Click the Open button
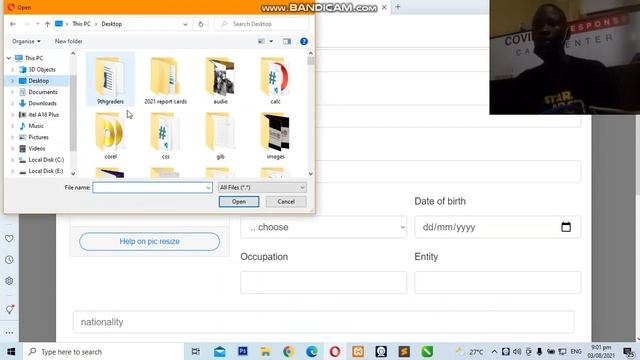 [x=239, y=202]
